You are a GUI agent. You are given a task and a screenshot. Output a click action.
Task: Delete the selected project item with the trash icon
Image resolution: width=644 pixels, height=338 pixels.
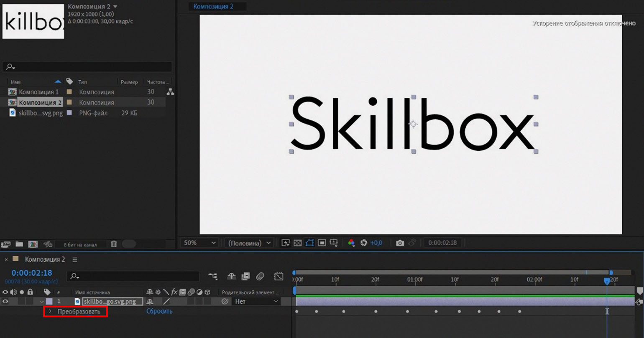click(114, 244)
